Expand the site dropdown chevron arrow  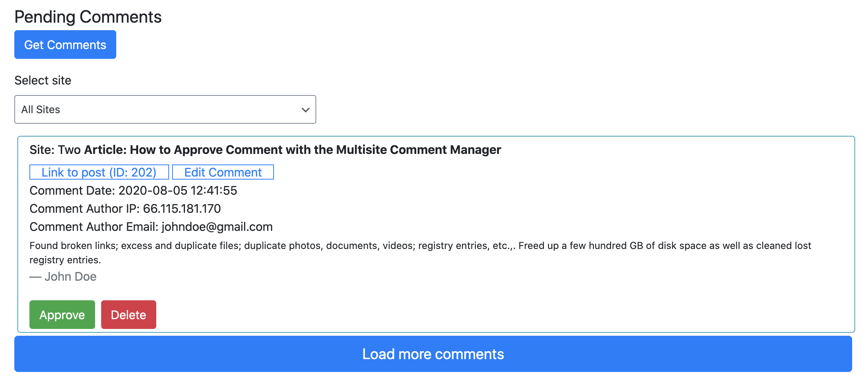[306, 110]
